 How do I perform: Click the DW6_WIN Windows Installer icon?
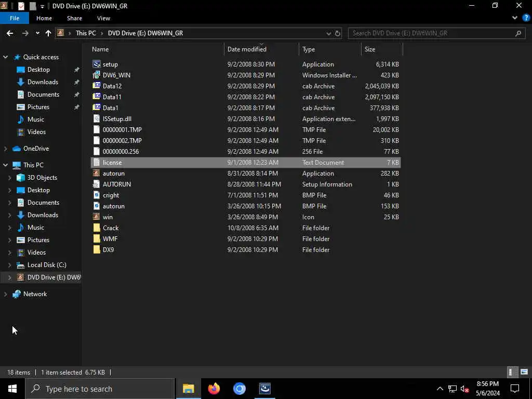pos(97,75)
